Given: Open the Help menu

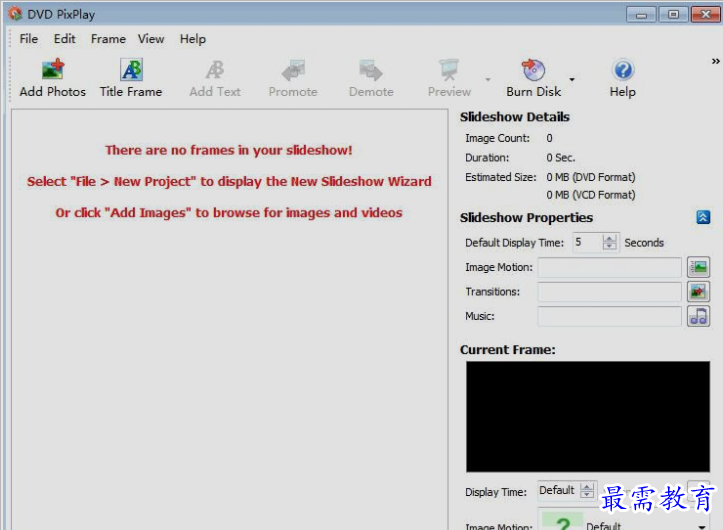Looking at the screenshot, I should click(x=193, y=39).
